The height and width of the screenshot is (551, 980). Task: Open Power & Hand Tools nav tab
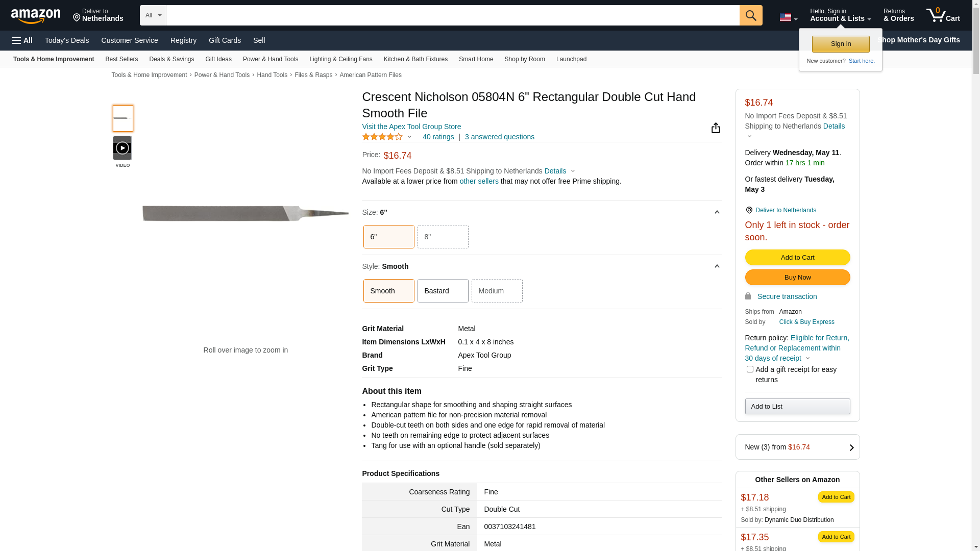270,59
